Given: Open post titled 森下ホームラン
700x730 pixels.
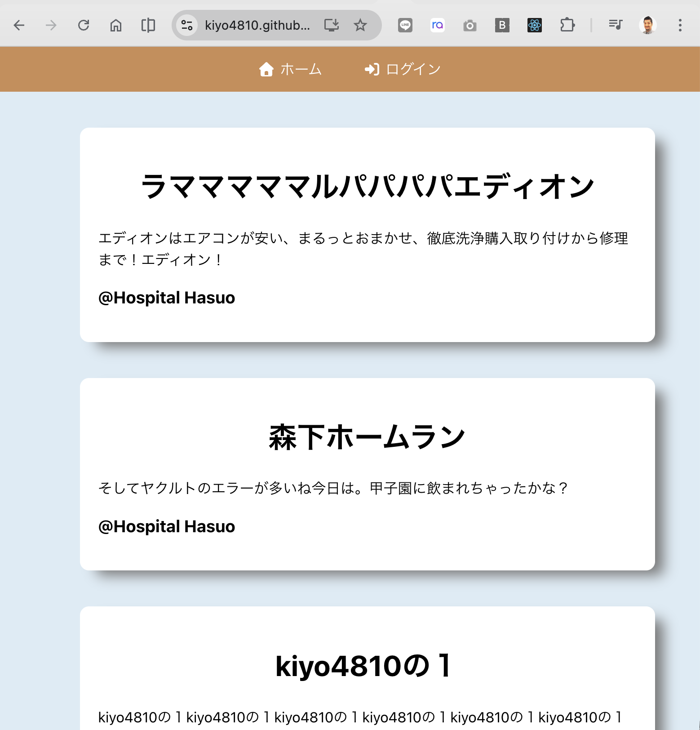Looking at the screenshot, I should (x=368, y=437).
